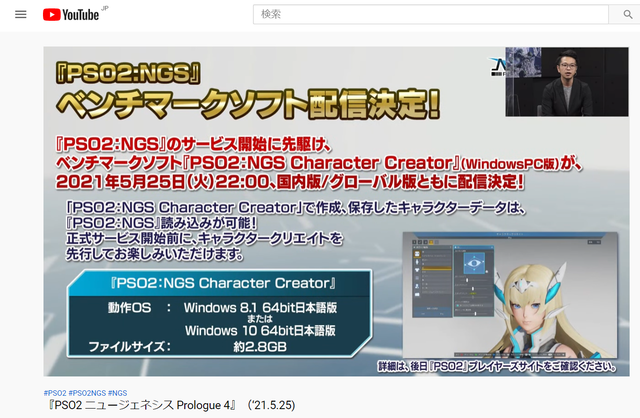Open the #NGS hashtag link
640x418 pixels.
click(x=118, y=393)
